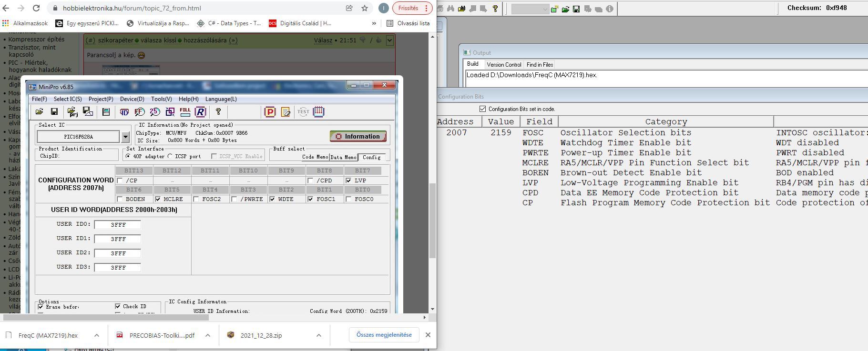Open the File(F) menu
This screenshot has width=868, height=351.
pos(39,99)
